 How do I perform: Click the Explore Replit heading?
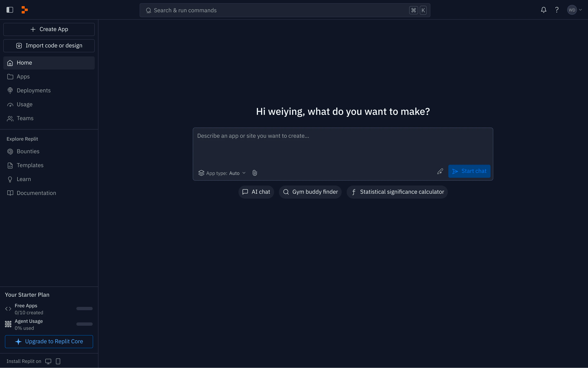[x=22, y=139]
